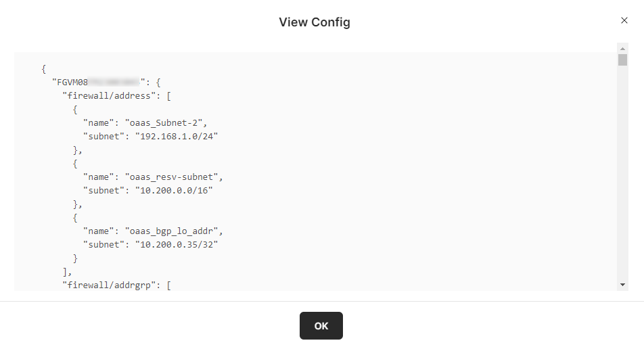The height and width of the screenshot is (347, 644).
Task: Click the closing bracket before firewall/addrgrp
Action: [x=65, y=271]
